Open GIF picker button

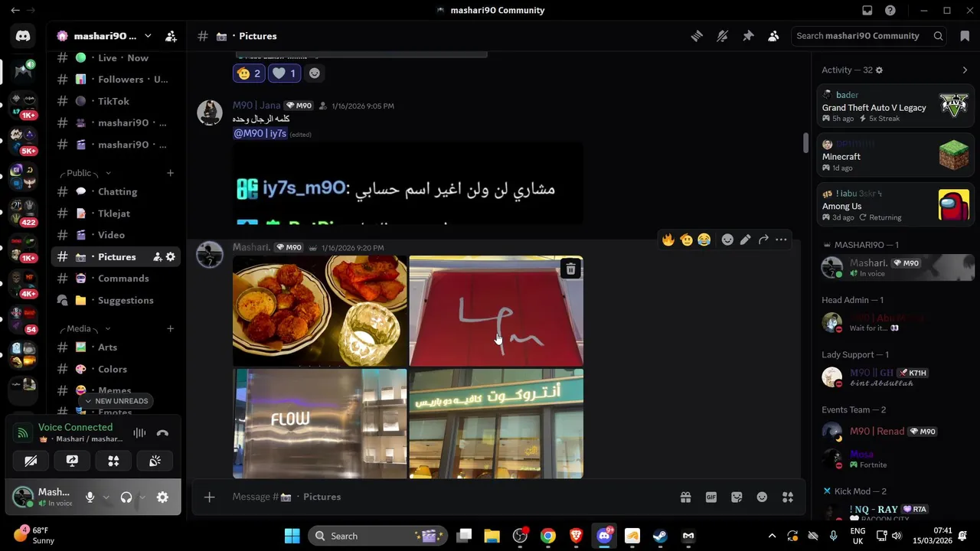[711, 497]
